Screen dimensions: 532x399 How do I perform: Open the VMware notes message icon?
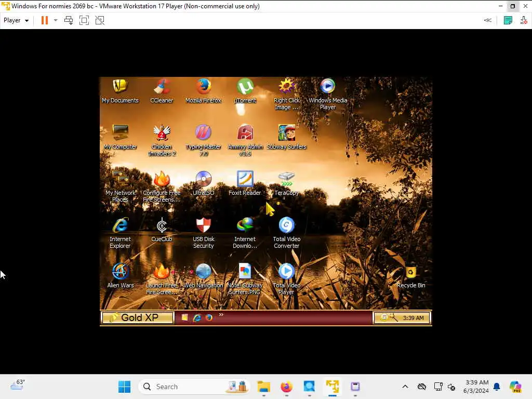(x=508, y=20)
